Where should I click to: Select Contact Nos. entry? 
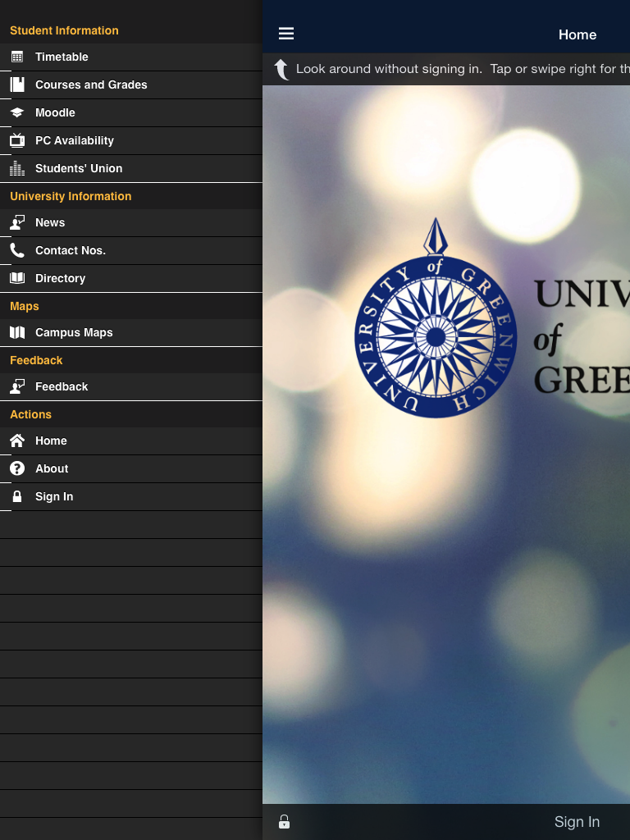[131, 251]
